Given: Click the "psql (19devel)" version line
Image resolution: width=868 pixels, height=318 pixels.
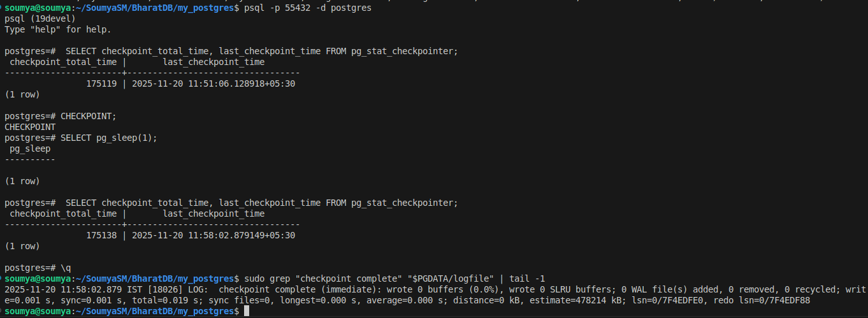Looking at the screenshot, I should pos(40,19).
